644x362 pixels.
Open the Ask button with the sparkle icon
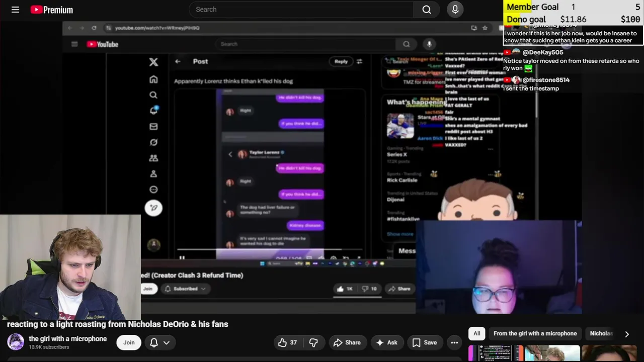[386, 342]
